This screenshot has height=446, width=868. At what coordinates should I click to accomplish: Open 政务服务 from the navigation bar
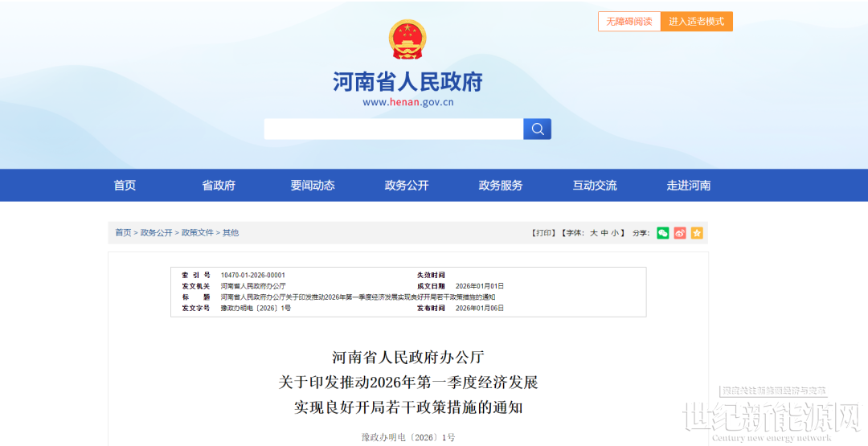coord(501,186)
